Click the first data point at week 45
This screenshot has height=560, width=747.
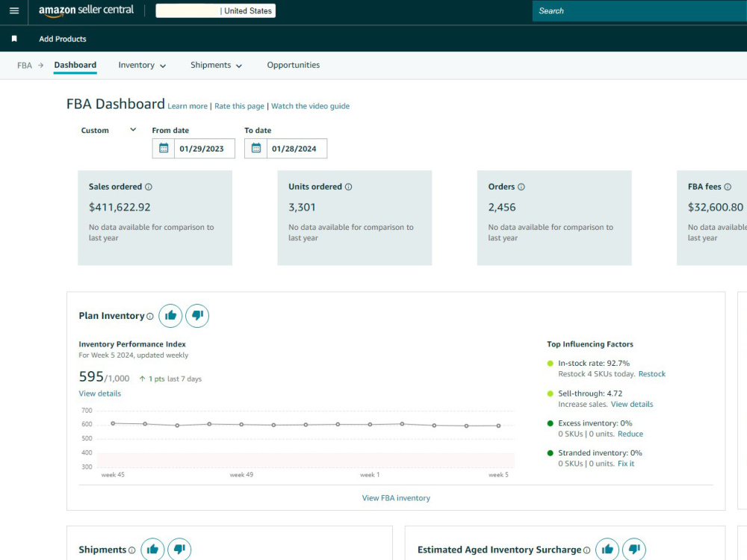pos(113,423)
